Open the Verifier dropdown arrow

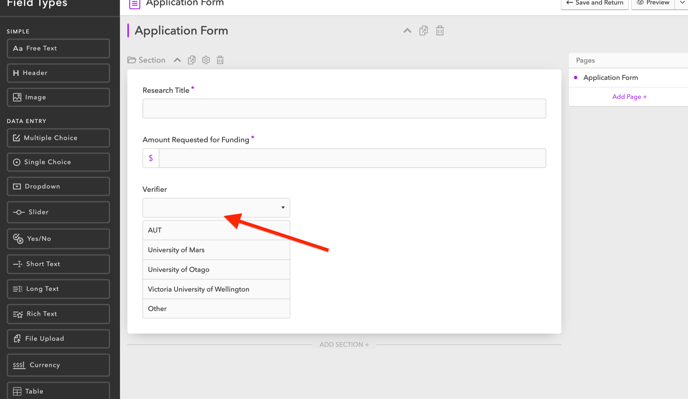tap(283, 208)
